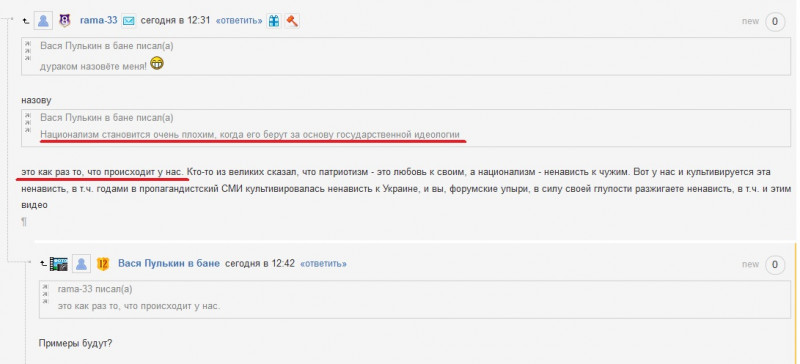Click «ответить» to reply to rama-33
Viewport: 800px width, 364px height.
239,21
